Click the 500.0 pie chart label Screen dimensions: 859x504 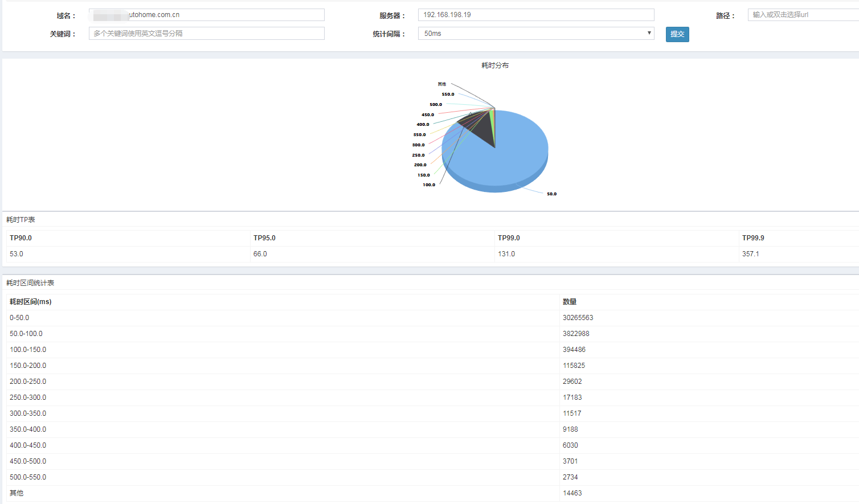click(x=436, y=105)
